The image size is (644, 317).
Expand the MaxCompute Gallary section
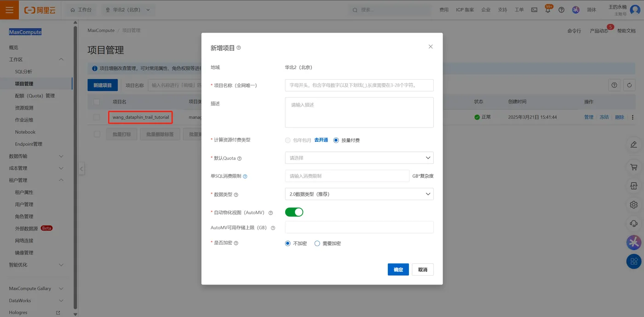[61, 288]
